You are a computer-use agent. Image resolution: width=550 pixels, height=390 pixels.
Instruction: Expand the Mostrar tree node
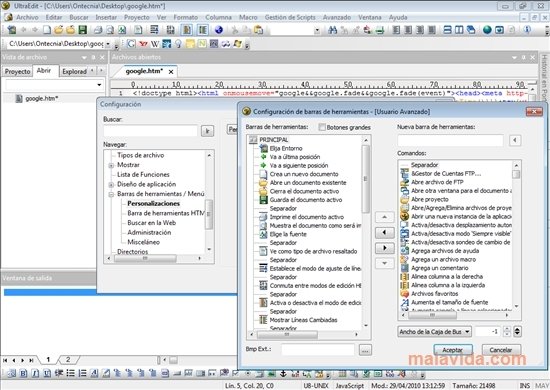click(111, 165)
